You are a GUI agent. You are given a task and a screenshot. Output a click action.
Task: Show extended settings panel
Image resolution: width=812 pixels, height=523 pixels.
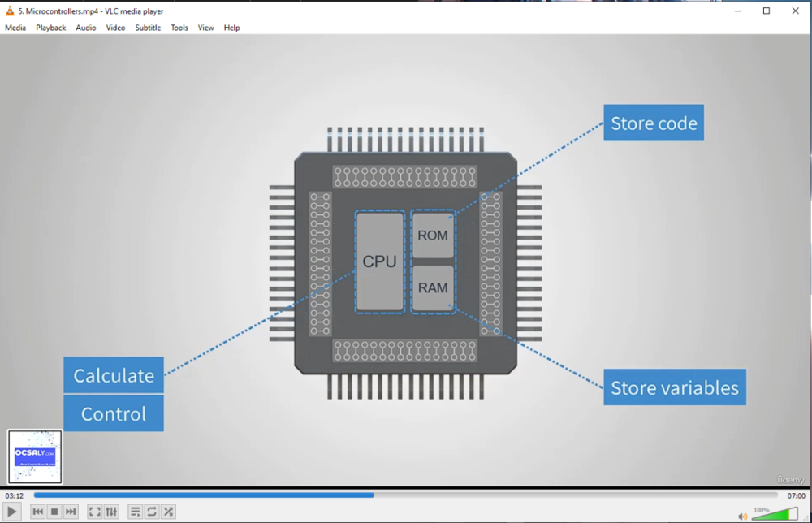click(x=111, y=512)
